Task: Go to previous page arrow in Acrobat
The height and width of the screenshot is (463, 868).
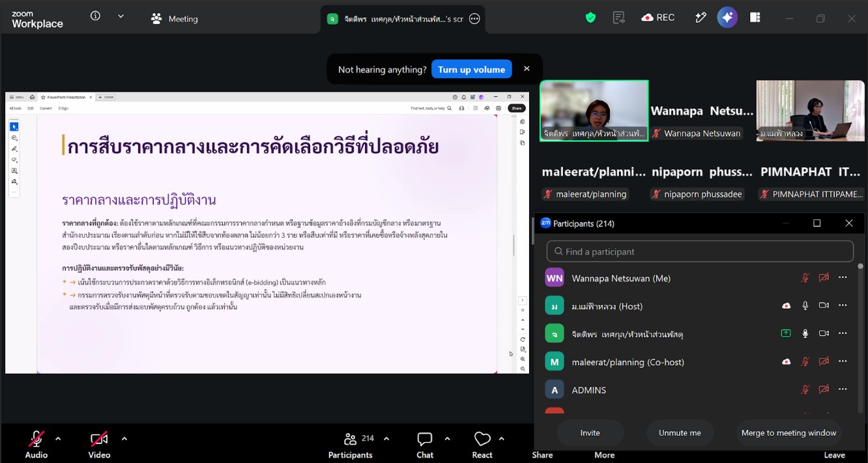Action: pyautogui.click(x=523, y=320)
